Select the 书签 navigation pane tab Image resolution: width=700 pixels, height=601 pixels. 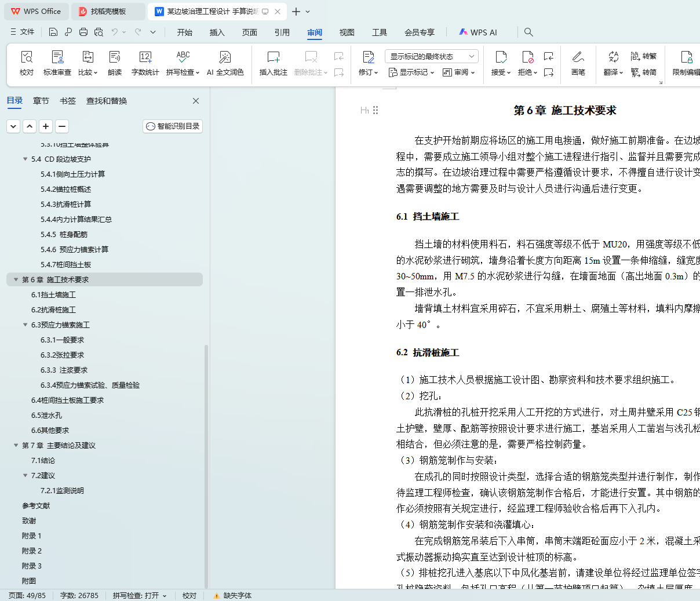click(68, 101)
